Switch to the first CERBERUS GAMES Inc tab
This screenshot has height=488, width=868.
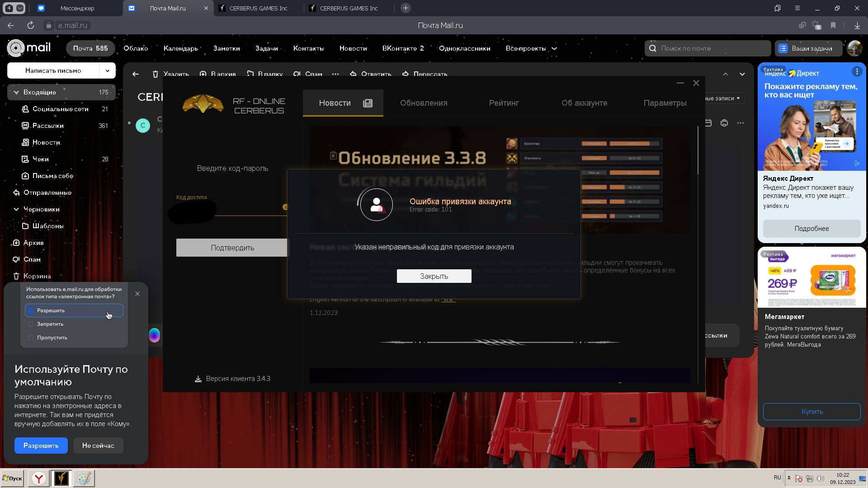tap(258, 8)
